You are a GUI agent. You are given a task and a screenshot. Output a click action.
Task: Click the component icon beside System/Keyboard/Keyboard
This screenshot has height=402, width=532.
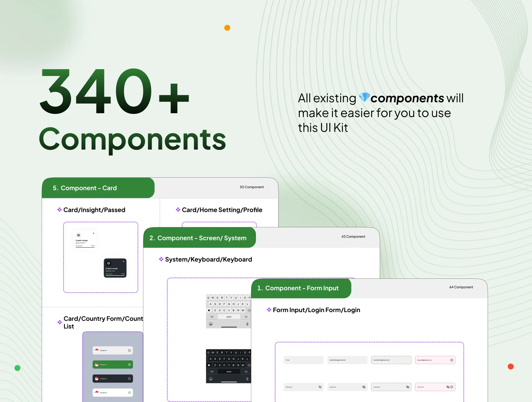point(161,259)
